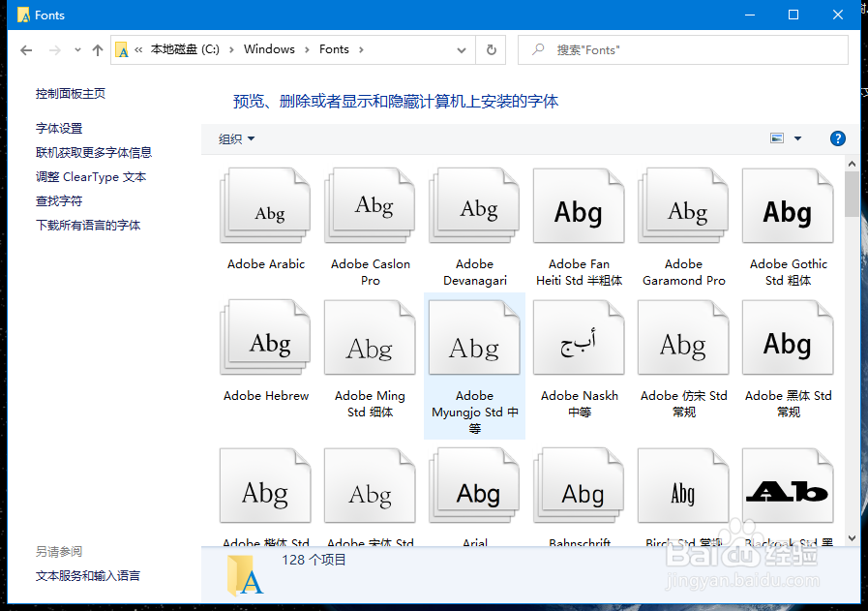Open the address bar history dropdown

(462, 49)
